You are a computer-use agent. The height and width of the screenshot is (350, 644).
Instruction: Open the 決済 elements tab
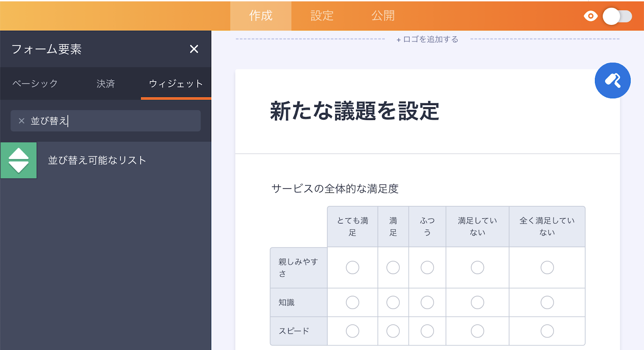105,84
